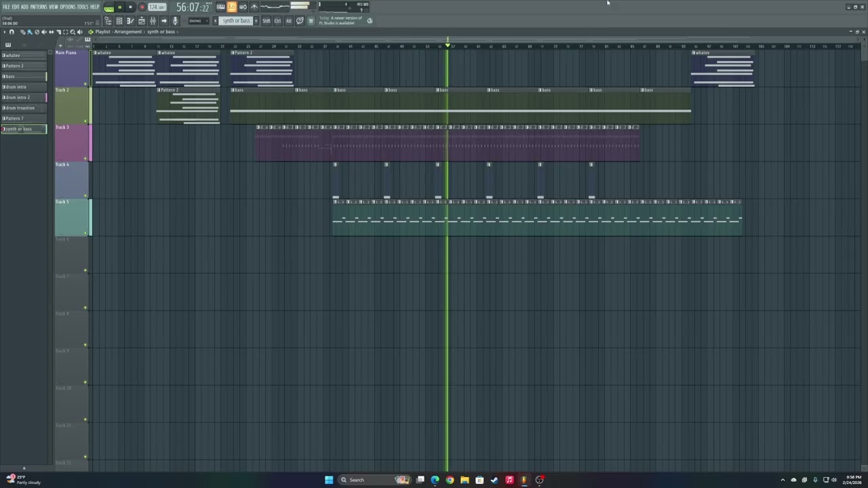The width and height of the screenshot is (868, 488).
Task: Open Google Chrome from the taskbar
Action: [450, 480]
